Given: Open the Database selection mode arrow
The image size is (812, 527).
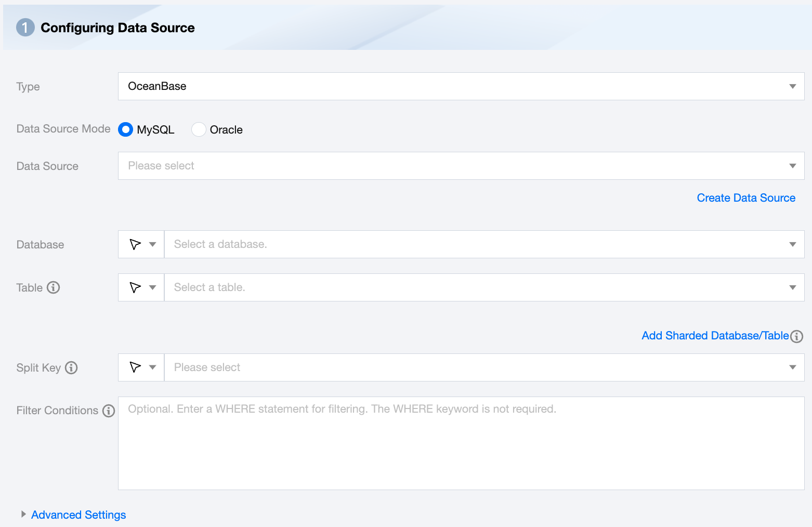Looking at the screenshot, I should [x=153, y=244].
